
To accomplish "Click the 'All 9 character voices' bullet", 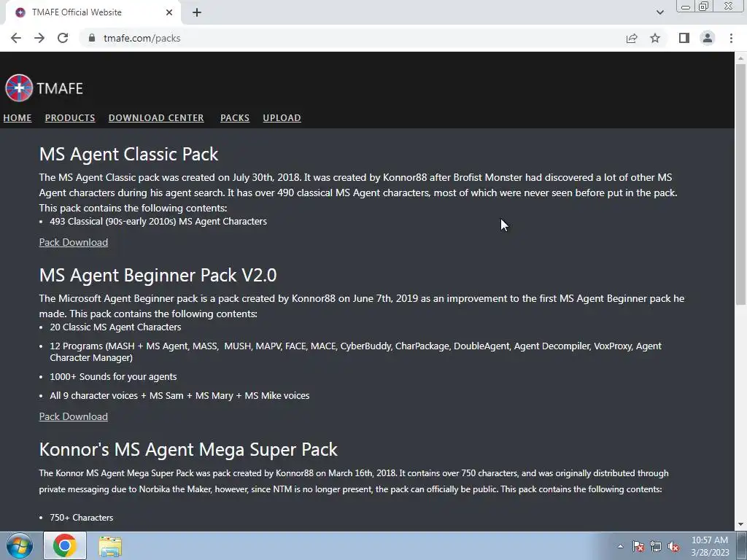I will (x=179, y=396).
